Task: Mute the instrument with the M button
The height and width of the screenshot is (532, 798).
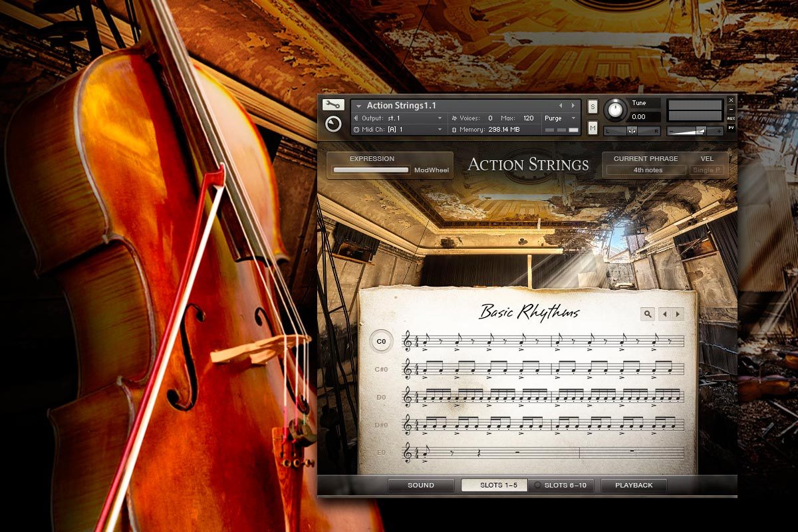Action: (593, 128)
